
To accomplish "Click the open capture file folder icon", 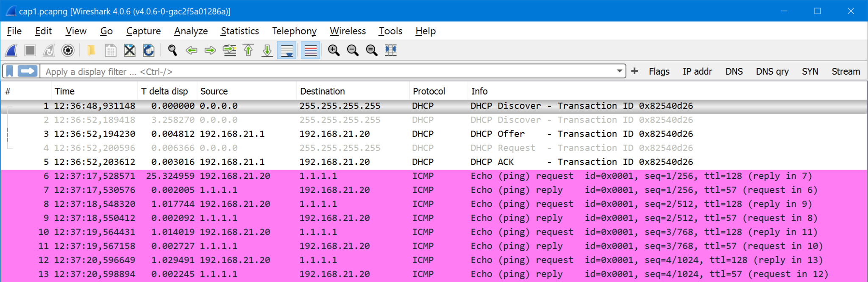I will (x=91, y=50).
